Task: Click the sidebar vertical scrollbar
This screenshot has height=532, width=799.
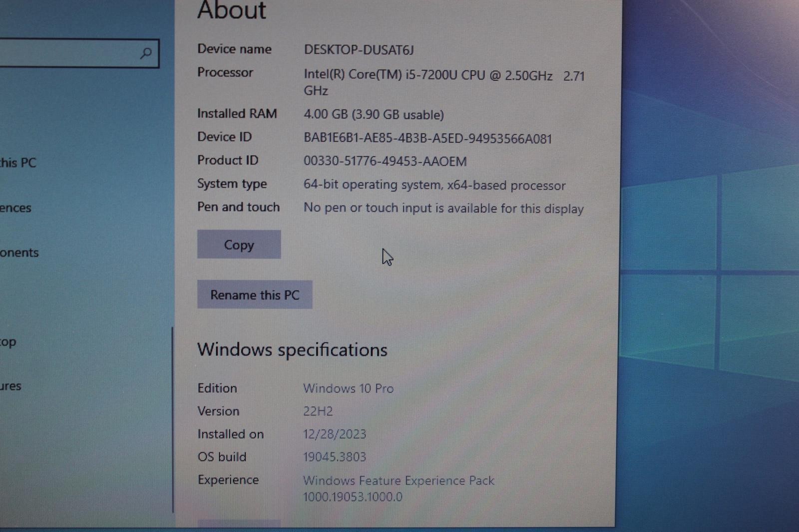Action: (172, 420)
